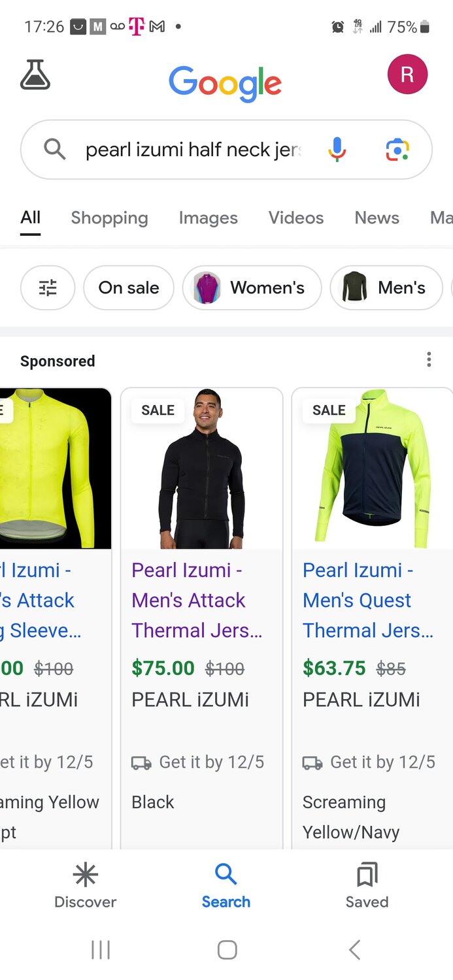The height and width of the screenshot is (980, 453).
Task: Open Google Lens camera icon
Action: [x=397, y=150]
